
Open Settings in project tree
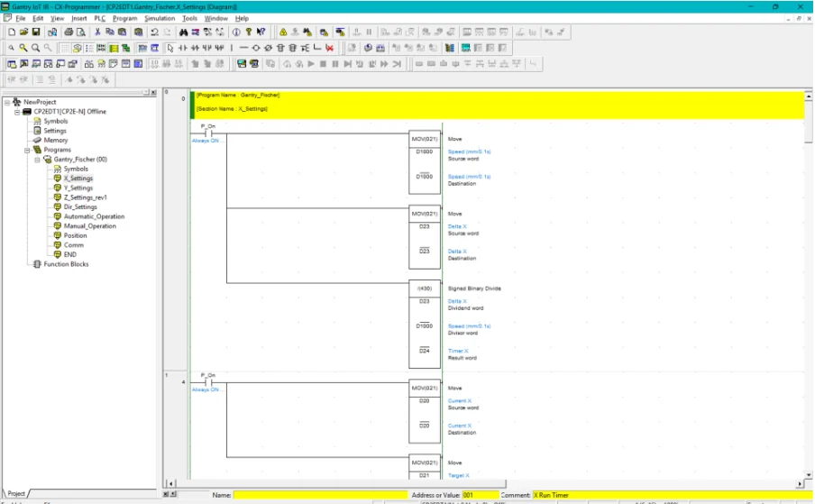coord(55,131)
